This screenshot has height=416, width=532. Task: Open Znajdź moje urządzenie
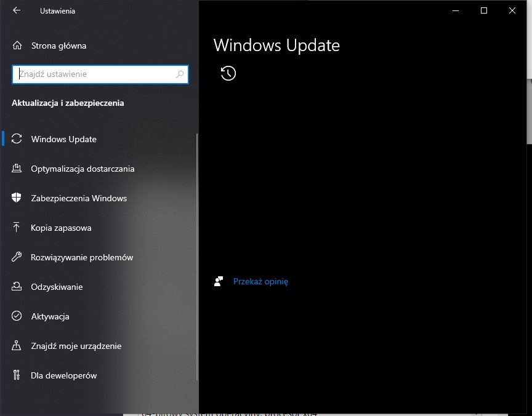click(x=76, y=346)
